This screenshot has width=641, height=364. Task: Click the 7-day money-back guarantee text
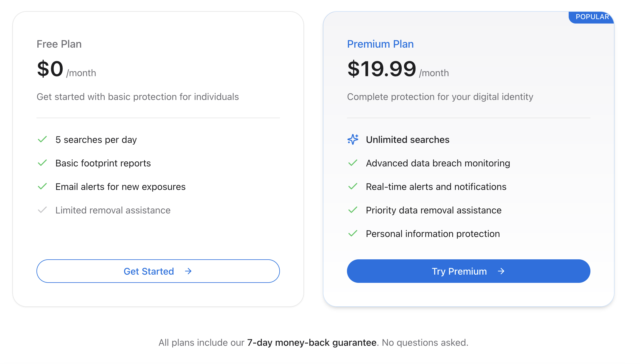(312, 343)
